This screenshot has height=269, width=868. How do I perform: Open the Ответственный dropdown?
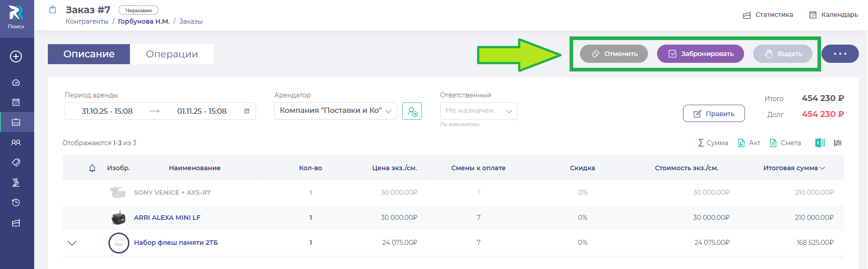pos(478,111)
